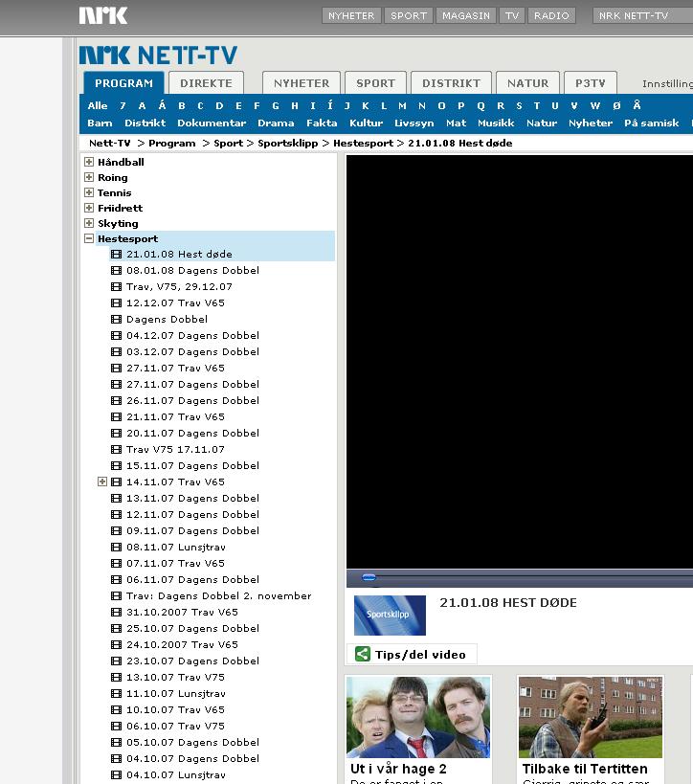
Task: Click the Sportsklipp thumbnail image
Action: [390, 615]
